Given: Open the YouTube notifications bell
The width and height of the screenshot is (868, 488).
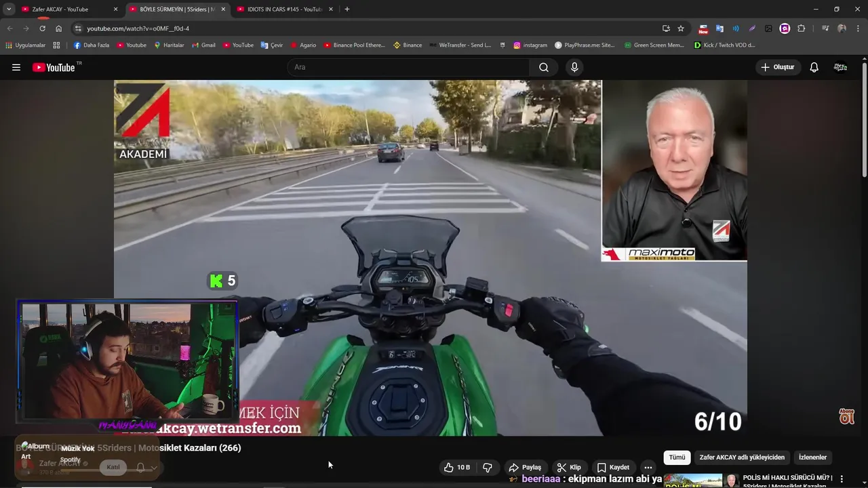Looking at the screenshot, I should pyautogui.click(x=814, y=67).
